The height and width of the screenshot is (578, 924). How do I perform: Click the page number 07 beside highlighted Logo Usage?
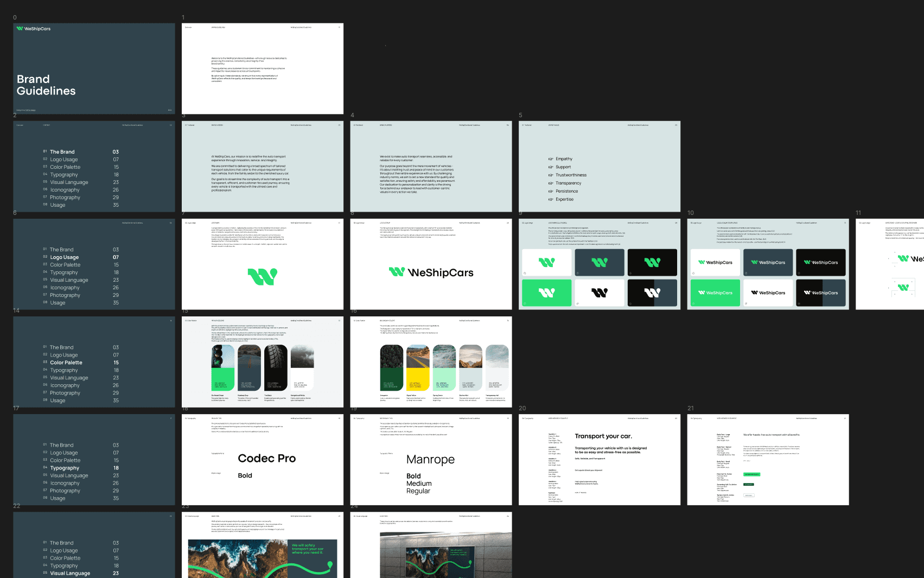coord(116,257)
